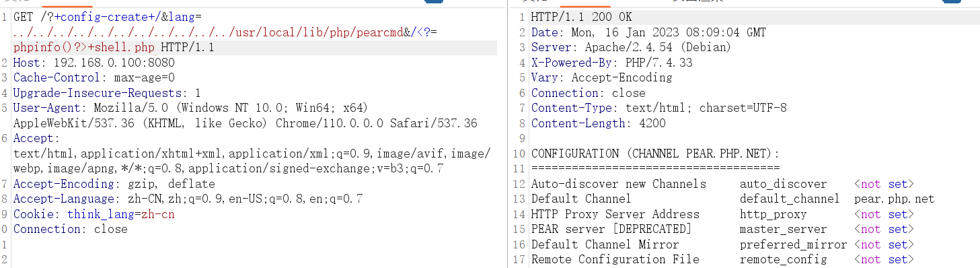Click the Host: 192.168.0.100:8080 header

[94, 63]
